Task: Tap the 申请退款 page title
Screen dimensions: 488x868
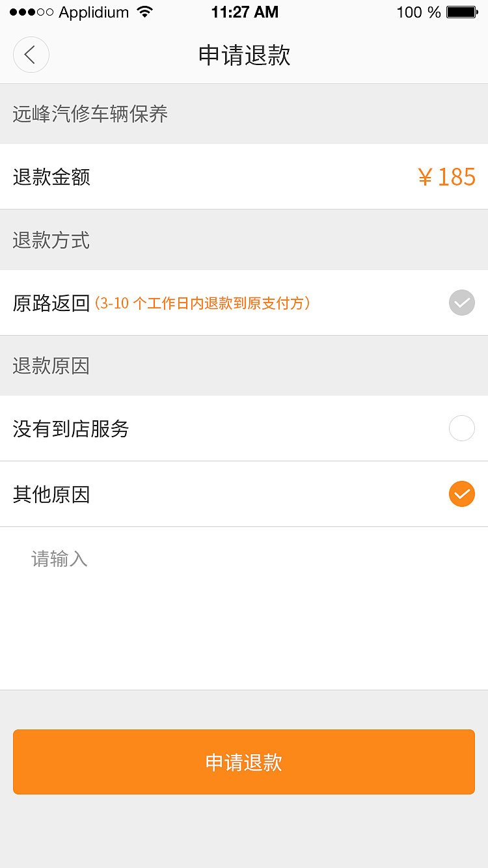Action: pos(244,55)
